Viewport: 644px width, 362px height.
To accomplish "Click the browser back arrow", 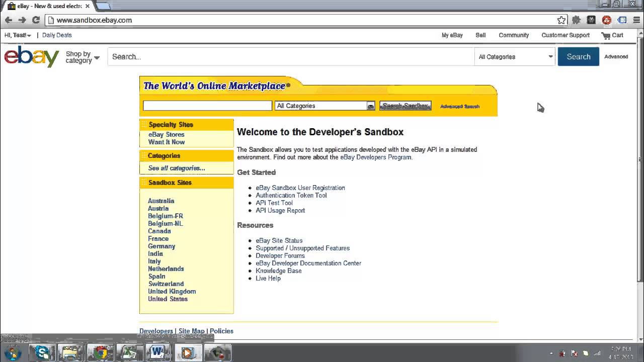I will 9,20.
